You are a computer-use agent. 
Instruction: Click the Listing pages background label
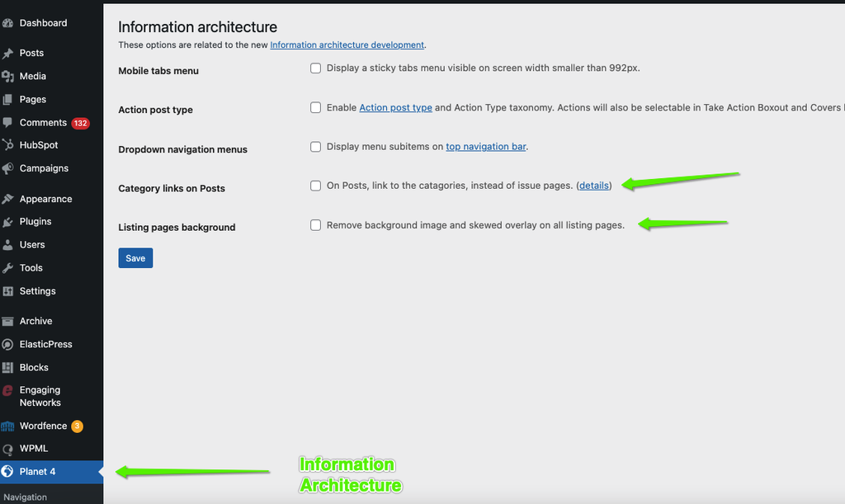[177, 227]
